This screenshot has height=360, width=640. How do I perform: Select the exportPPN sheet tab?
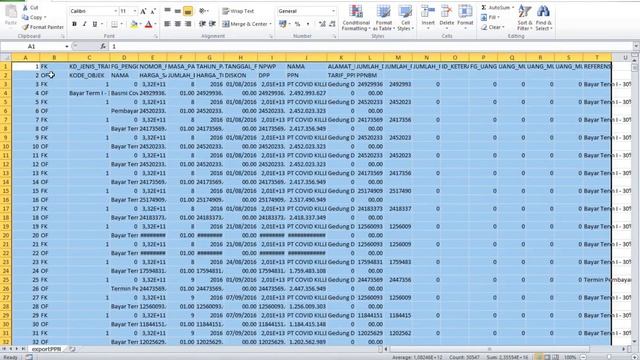[46, 349]
